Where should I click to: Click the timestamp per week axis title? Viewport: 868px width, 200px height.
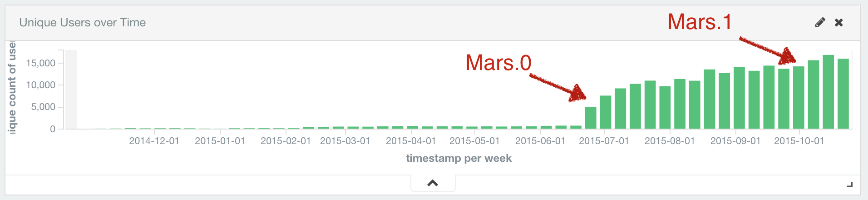pyautogui.click(x=459, y=158)
